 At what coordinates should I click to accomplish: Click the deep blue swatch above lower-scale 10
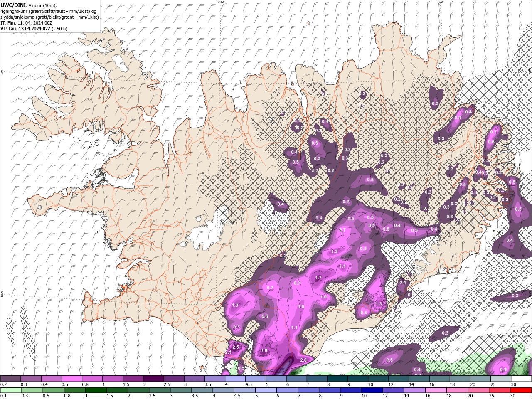tap(372, 390)
